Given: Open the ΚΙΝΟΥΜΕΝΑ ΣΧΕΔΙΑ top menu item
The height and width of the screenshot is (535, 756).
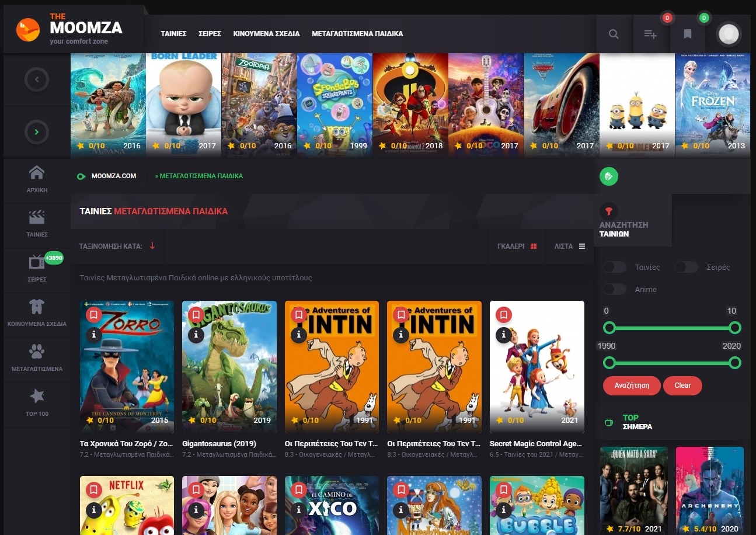Looking at the screenshot, I should (266, 34).
